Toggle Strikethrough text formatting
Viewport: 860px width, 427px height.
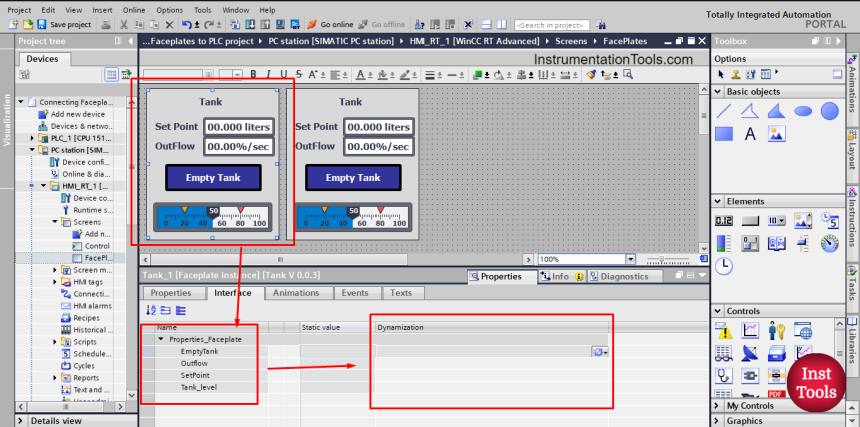(x=299, y=75)
